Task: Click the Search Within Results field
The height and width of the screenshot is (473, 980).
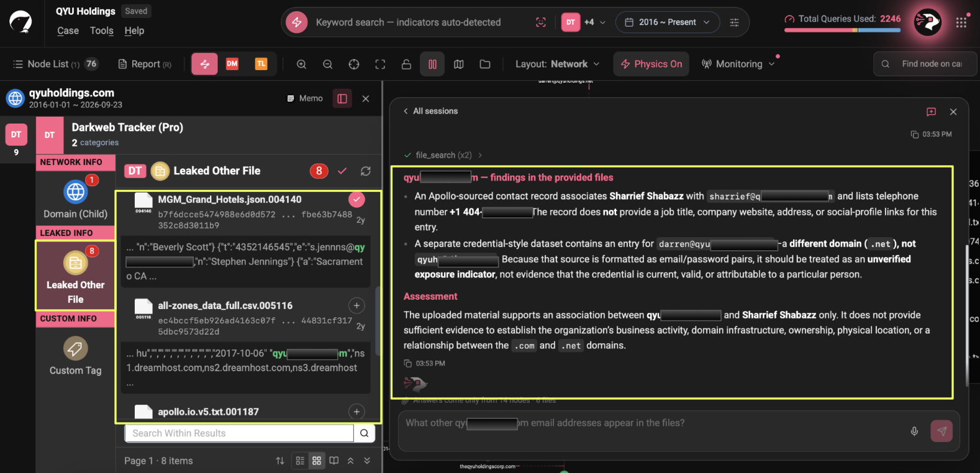Action: [x=239, y=433]
